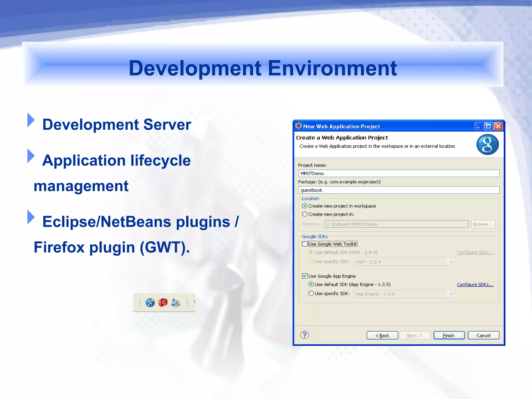Close the New Web Application Project dialog
This screenshot has height=399, width=532.
tap(498, 126)
